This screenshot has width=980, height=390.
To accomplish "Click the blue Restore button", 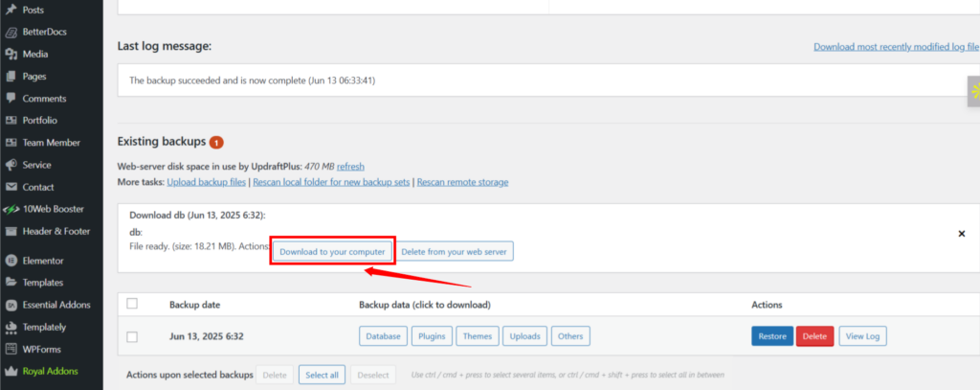I will pos(772,336).
